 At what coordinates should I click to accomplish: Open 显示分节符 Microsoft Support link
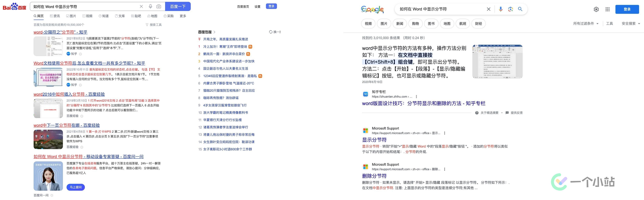point(374,140)
